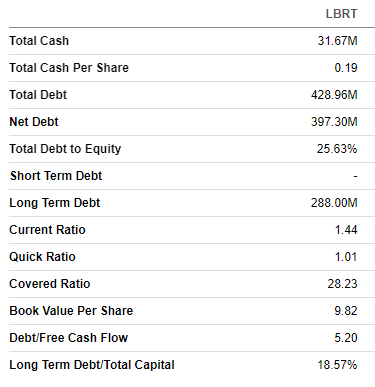Select the Short Term Debt label
The width and height of the screenshot is (375, 387).
56,176
